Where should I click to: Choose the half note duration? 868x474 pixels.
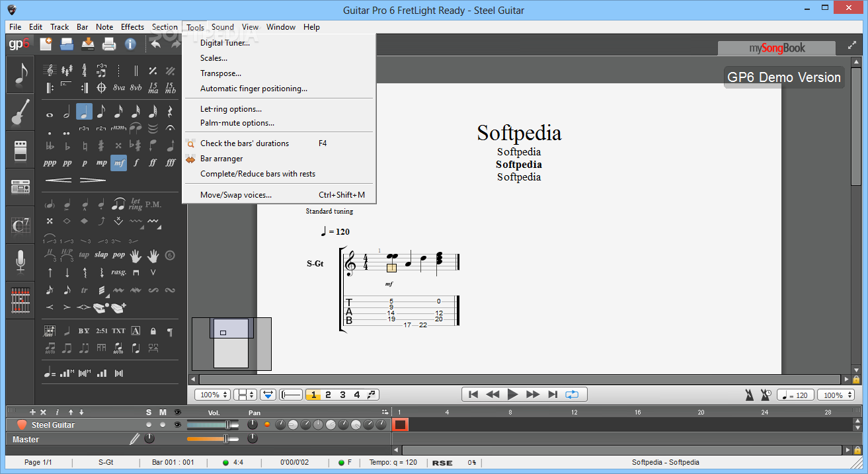coord(67,112)
